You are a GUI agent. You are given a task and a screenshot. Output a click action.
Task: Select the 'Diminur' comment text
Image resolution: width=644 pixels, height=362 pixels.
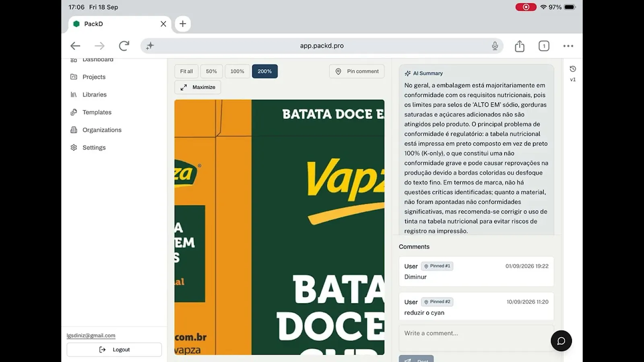(x=415, y=277)
